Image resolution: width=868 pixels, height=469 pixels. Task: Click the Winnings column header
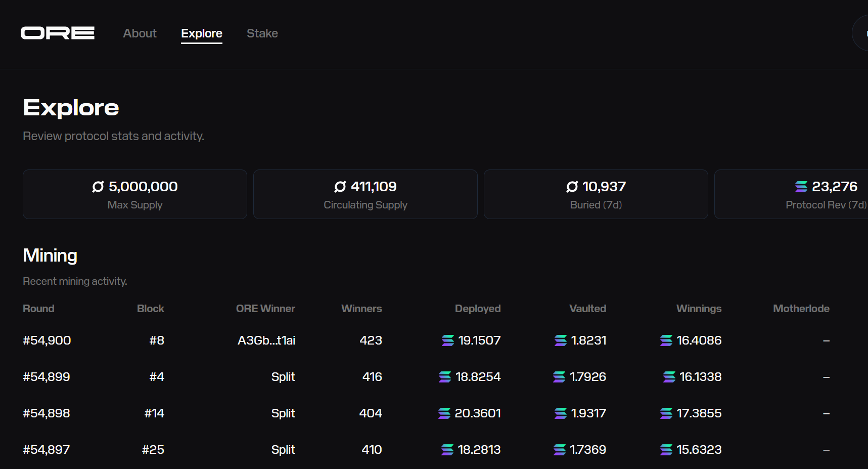pyautogui.click(x=699, y=309)
